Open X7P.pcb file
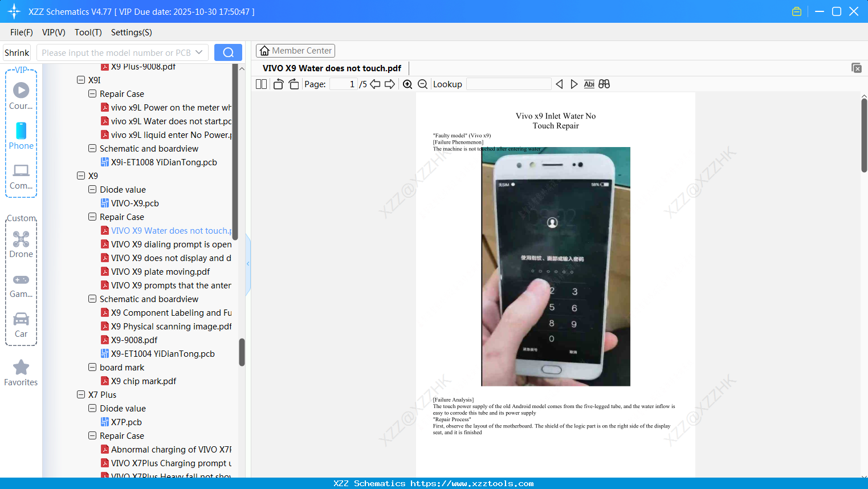868x489 pixels. [121, 422]
